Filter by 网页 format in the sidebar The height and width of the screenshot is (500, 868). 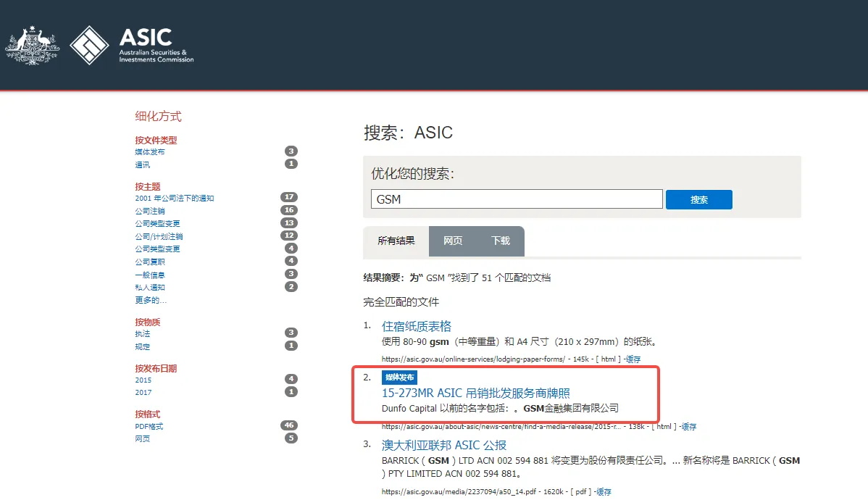click(x=142, y=438)
